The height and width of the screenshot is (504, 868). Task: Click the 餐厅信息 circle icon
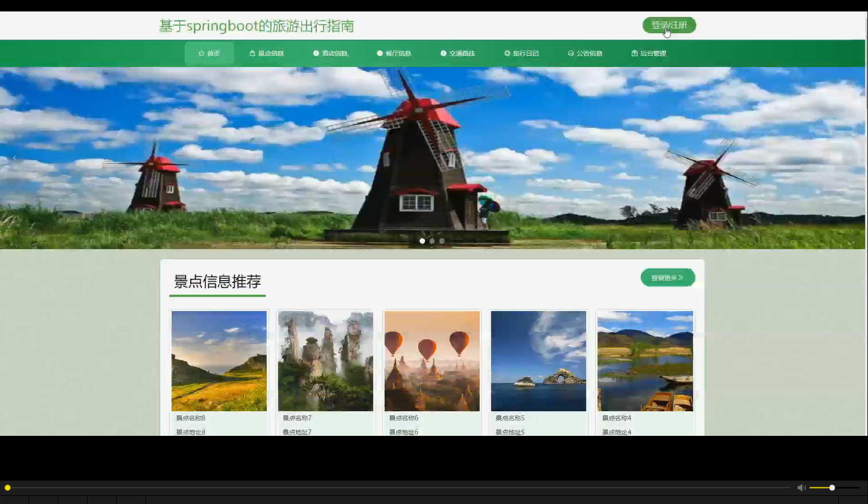[379, 53]
